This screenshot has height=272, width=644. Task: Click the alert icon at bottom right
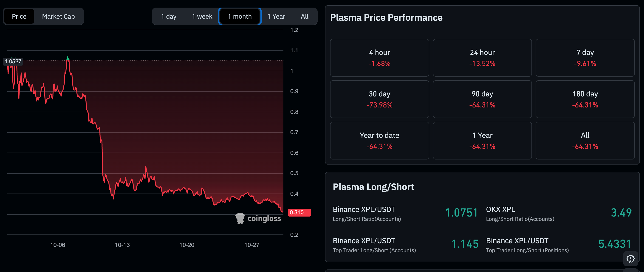tap(630, 258)
